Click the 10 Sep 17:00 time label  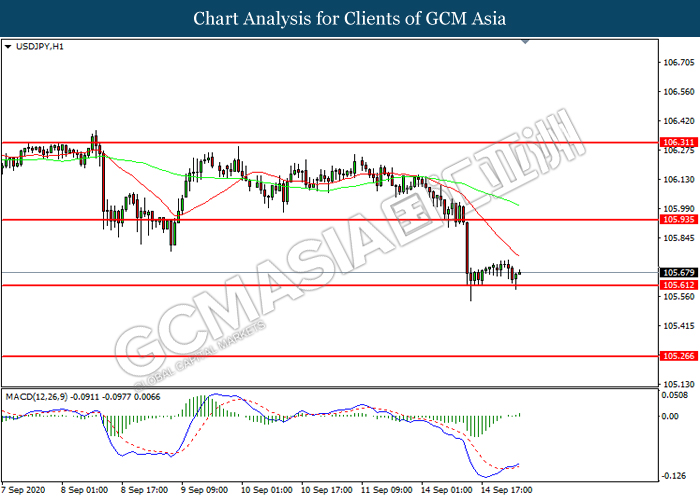click(x=327, y=490)
